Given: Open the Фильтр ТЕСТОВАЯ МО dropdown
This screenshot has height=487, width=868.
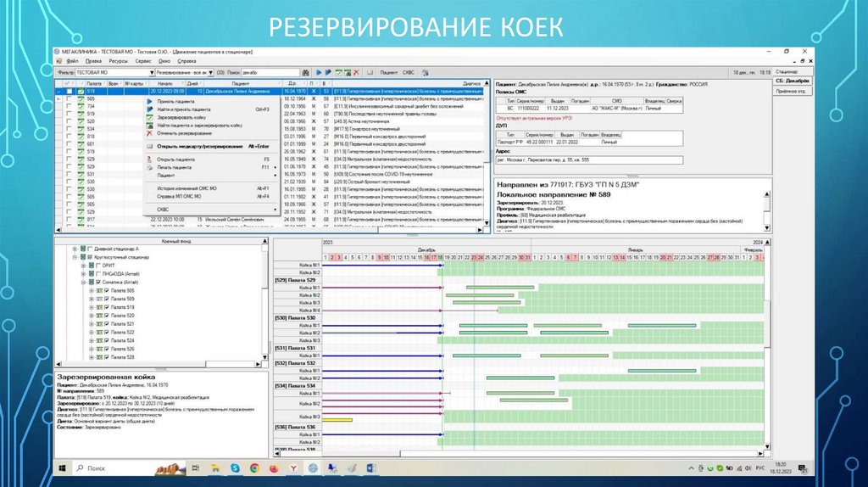Looking at the screenshot, I should [x=151, y=73].
